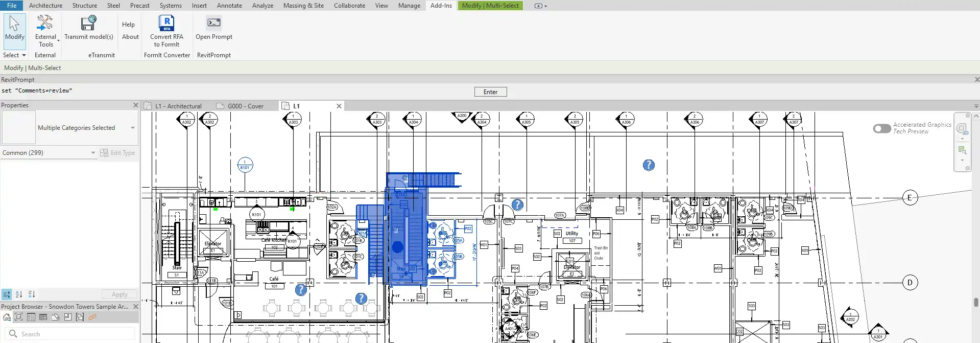
Task: Expand the Multiple Categories Selected type selector
Action: [x=133, y=128]
